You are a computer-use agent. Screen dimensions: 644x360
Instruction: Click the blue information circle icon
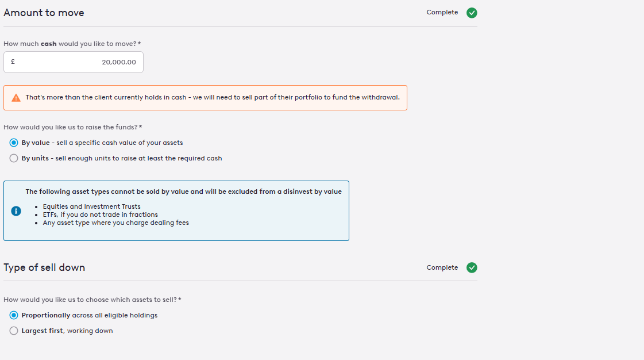16,211
